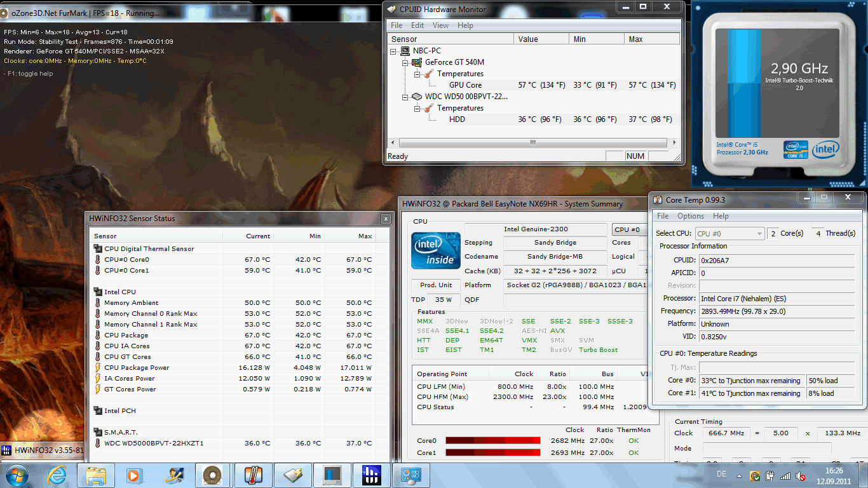Close the HWiNFO32 Sensor Status window
Image resolution: width=868 pixels, height=488 pixels.
[x=385, y=219]
